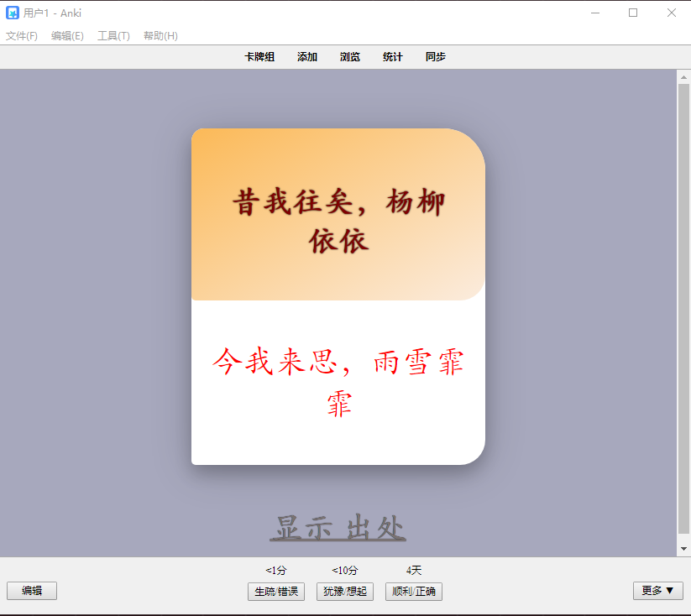Image resolution: width=691 pixels, height=616 pixels.
Task: Click 同步 to sync collection
Action: point(436,57)
